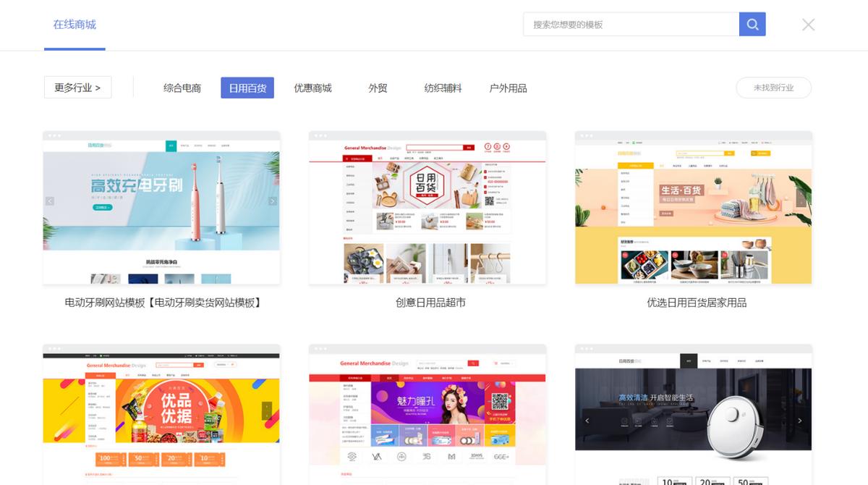
Task: Switch to the 纺织辅料 category
Action: [x=442, y=88]
